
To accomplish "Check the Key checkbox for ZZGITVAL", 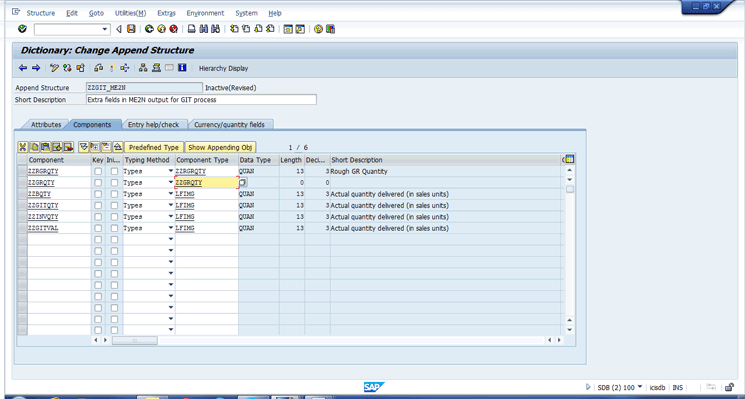I will (x=98, y=228).
